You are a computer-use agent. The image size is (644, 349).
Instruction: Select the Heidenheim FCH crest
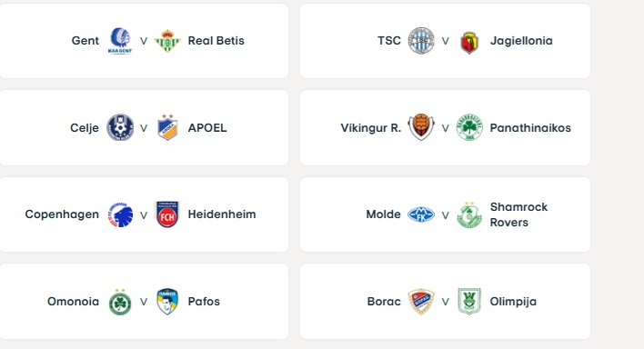(x=167, y=214)
